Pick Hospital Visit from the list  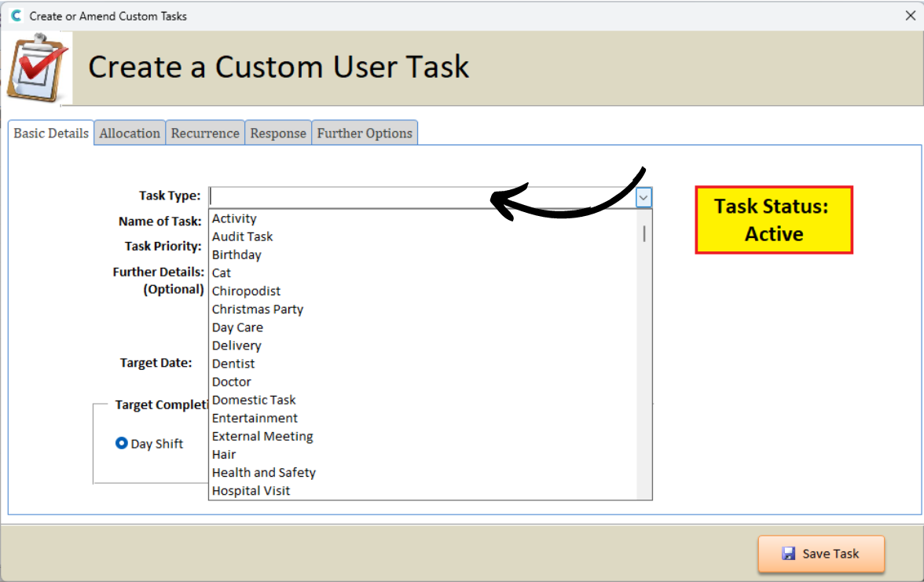(251, 491)
